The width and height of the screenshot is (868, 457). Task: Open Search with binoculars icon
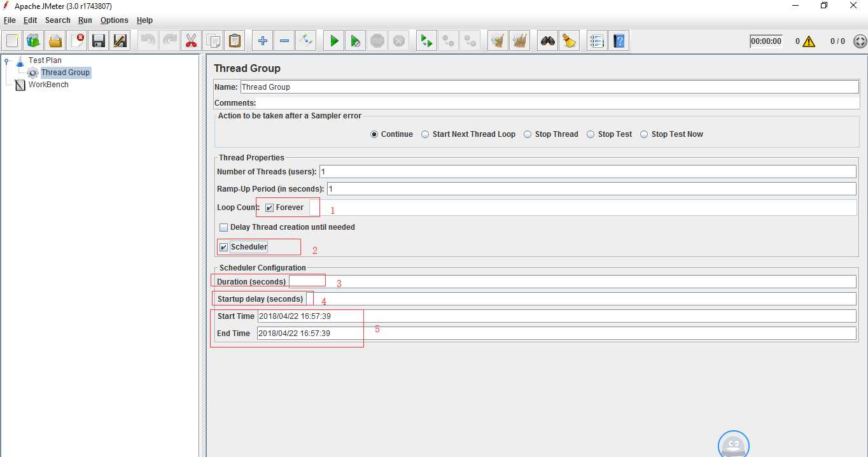click(547, 41)
